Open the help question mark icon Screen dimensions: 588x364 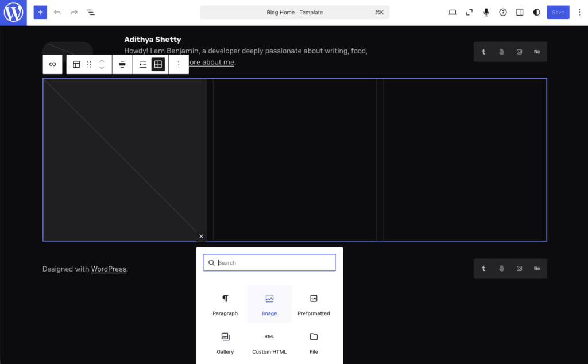coord(503,13)
